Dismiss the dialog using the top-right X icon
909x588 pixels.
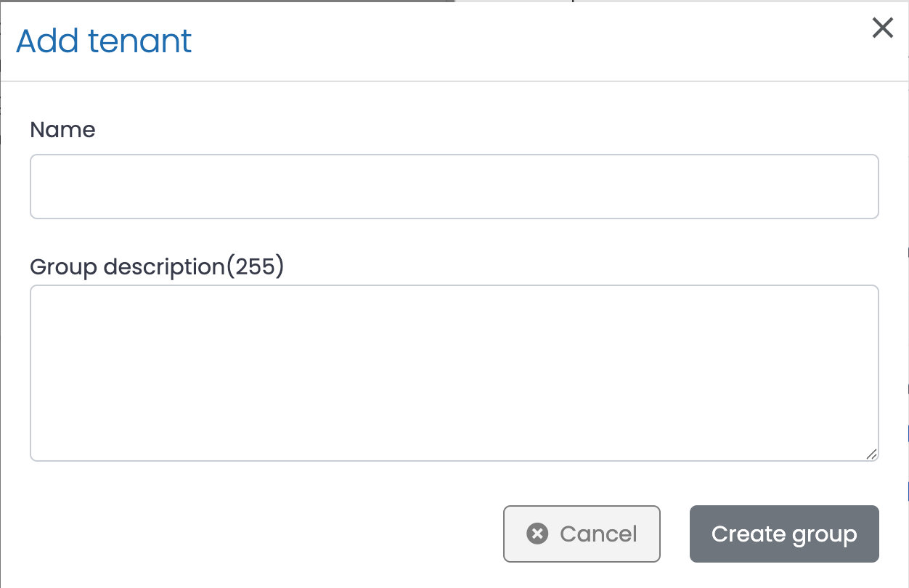[x=882, y=28]
